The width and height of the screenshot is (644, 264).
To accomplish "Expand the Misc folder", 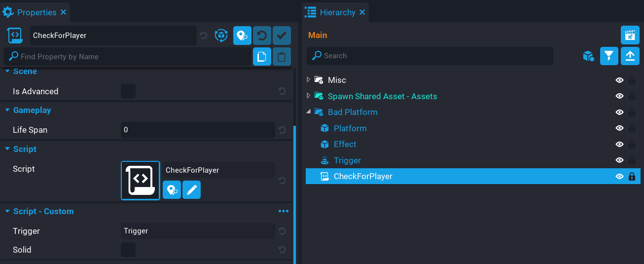I will pyautogui.click(x=309, y=80).
